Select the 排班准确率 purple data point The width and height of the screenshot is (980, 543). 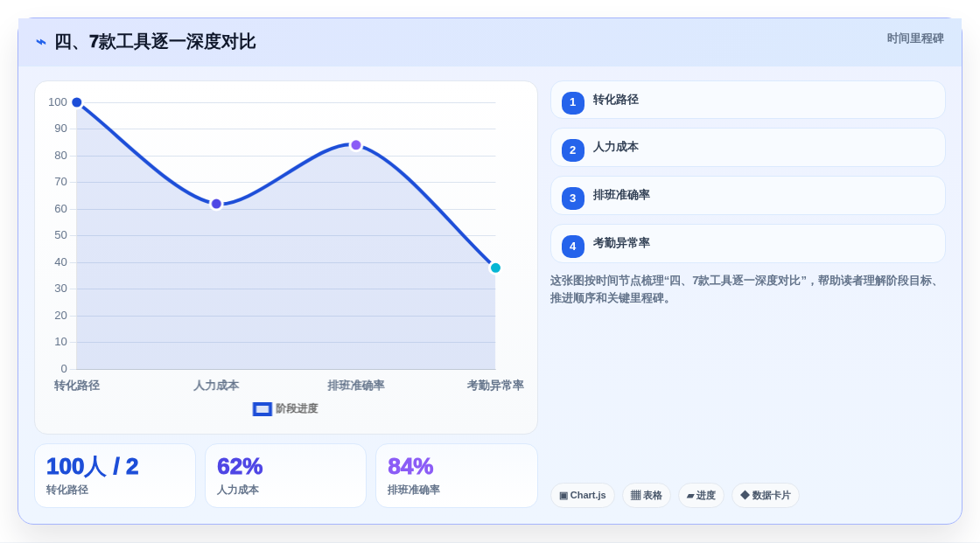point(355,145)
